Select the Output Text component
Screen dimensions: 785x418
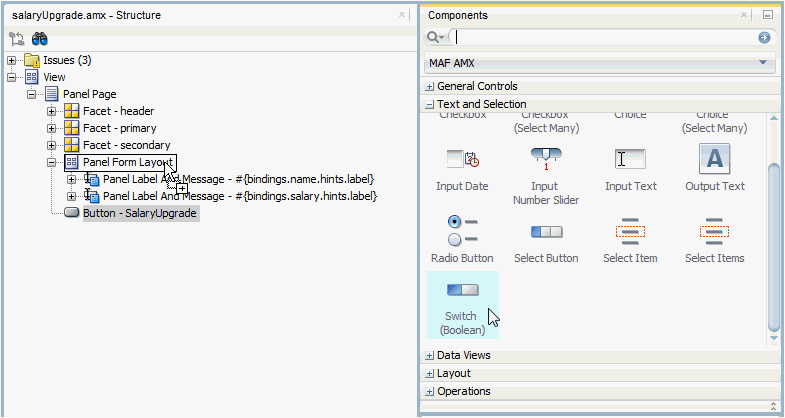(714, 169)
